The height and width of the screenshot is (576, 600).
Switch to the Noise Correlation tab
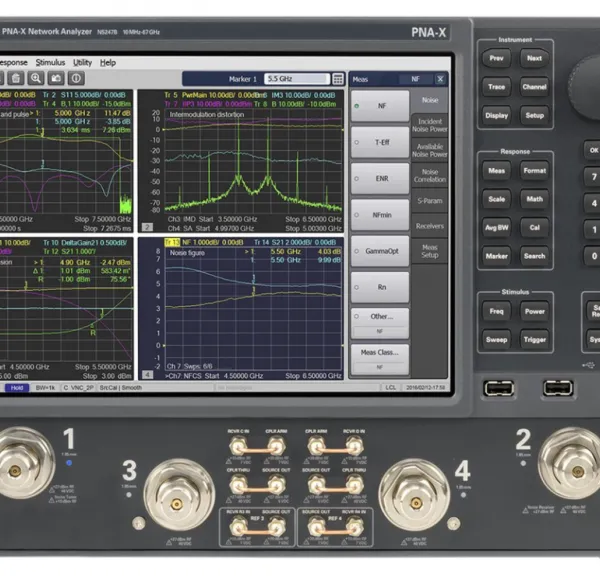pyautogui.click(x=430, y=176)
